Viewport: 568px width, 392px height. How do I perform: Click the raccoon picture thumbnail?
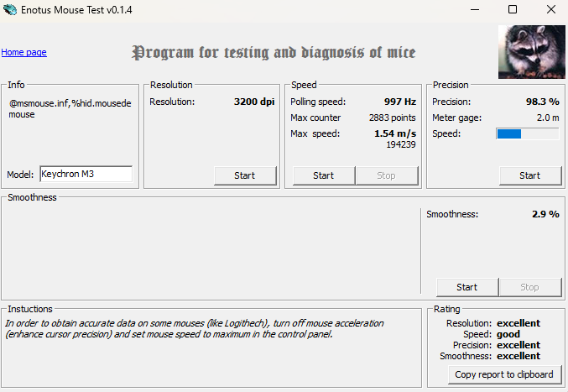tap(531, 52)
